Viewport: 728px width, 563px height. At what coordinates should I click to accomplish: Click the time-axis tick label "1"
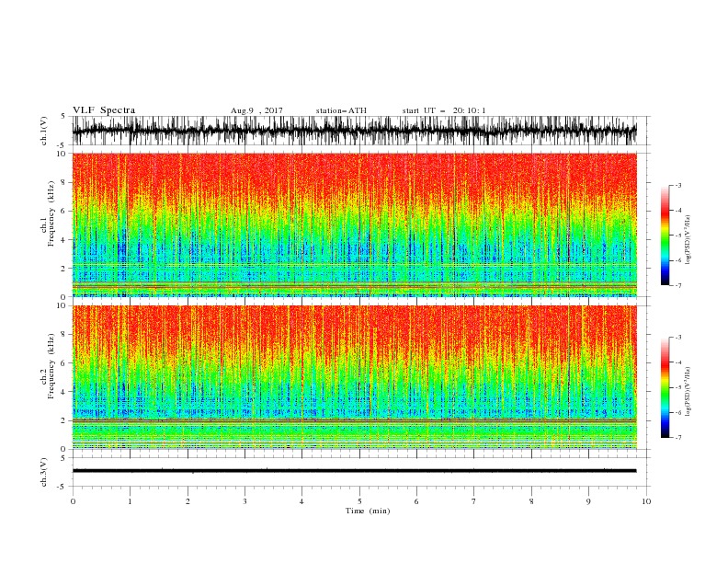[130, 501]
